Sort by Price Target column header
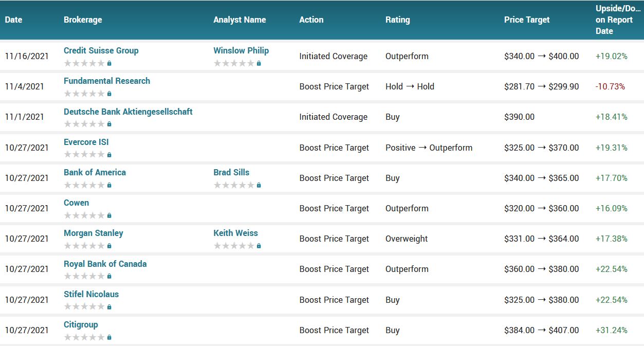The width and height of the screenshot is (644, 346). tap(527, 20)
